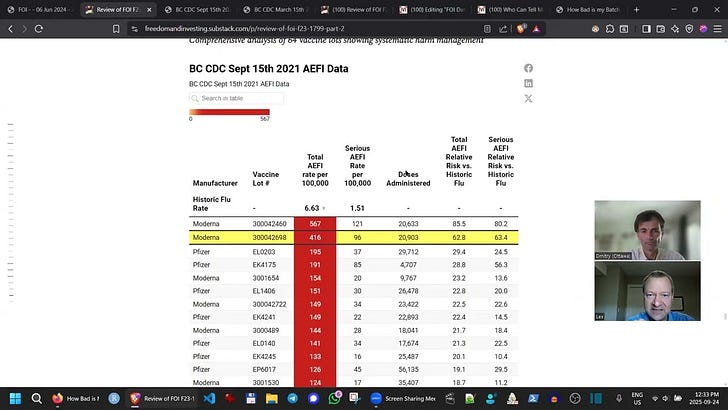This screenshot has width=728, height=410.
Task: Open the Windows Start menu
Action: point(15,398)
